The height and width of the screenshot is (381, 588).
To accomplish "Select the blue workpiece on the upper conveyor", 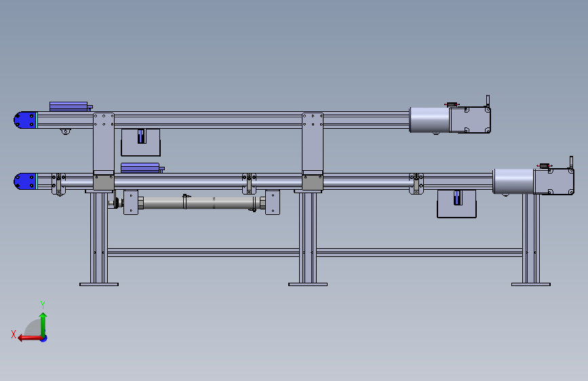I will point(69,106).
